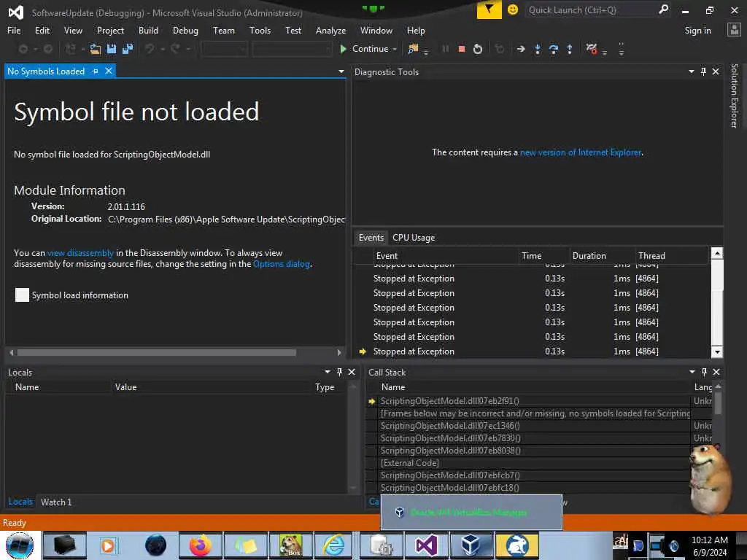Click the VirtualBox taskbar icon
This screenshot has height=560, width=747.
pyautogui.click(x=470, y=545)
